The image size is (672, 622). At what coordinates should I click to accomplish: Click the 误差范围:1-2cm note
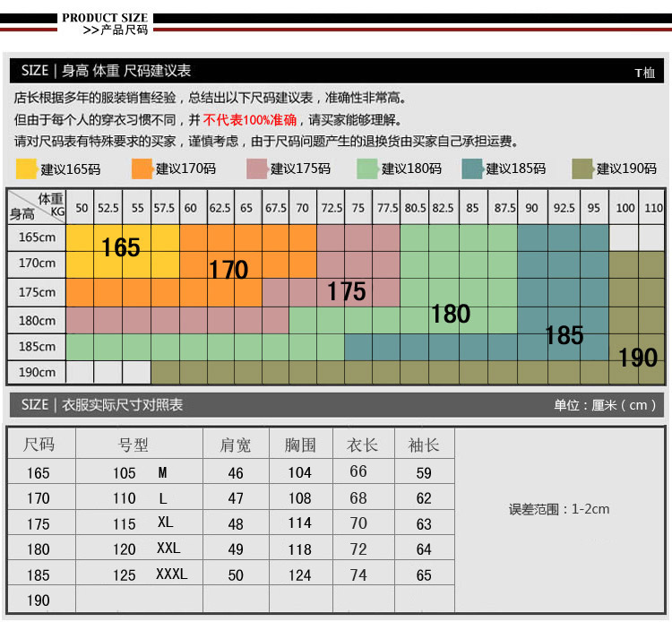click(559, 509)
